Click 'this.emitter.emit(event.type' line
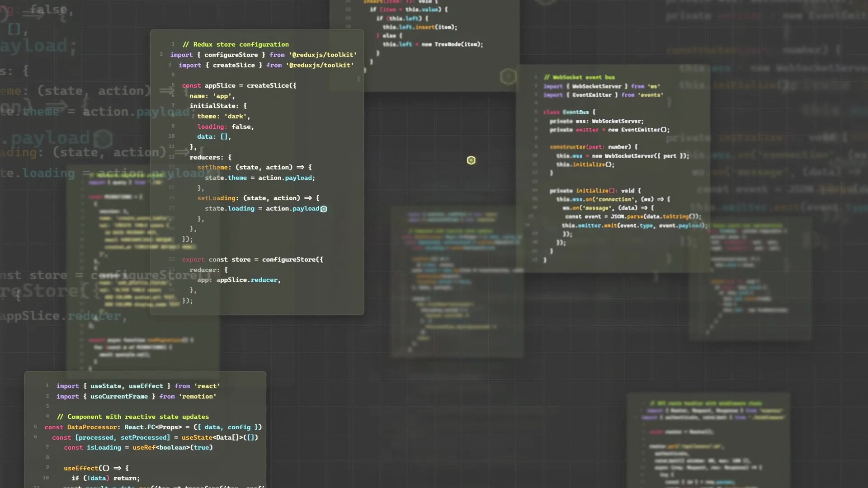This screenshot has height=488, width=868. coord(635,225)
